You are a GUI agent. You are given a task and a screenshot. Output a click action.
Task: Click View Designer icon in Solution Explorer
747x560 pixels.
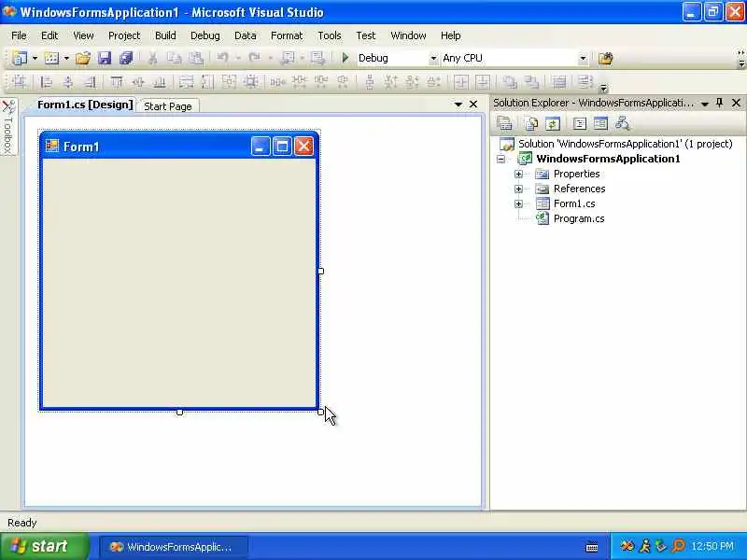coord(600,124)
